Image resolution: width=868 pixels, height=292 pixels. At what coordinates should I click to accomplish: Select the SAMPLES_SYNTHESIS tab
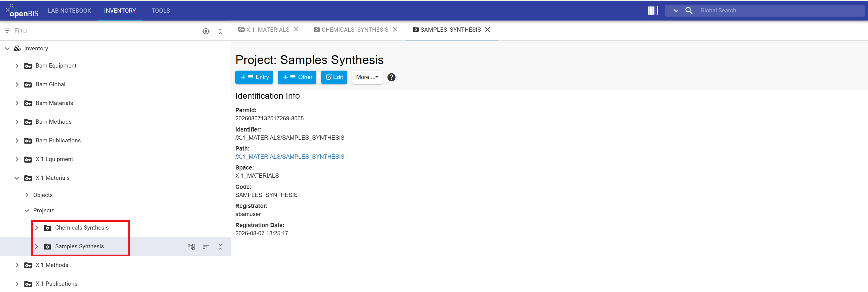447,30
